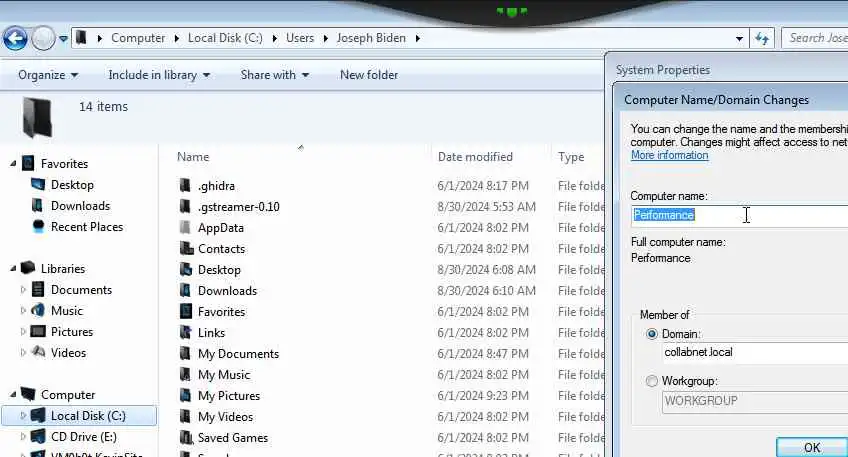The image size is (848, 457).
Task: Select the My Documents folder icon
Action: [186, 354]
